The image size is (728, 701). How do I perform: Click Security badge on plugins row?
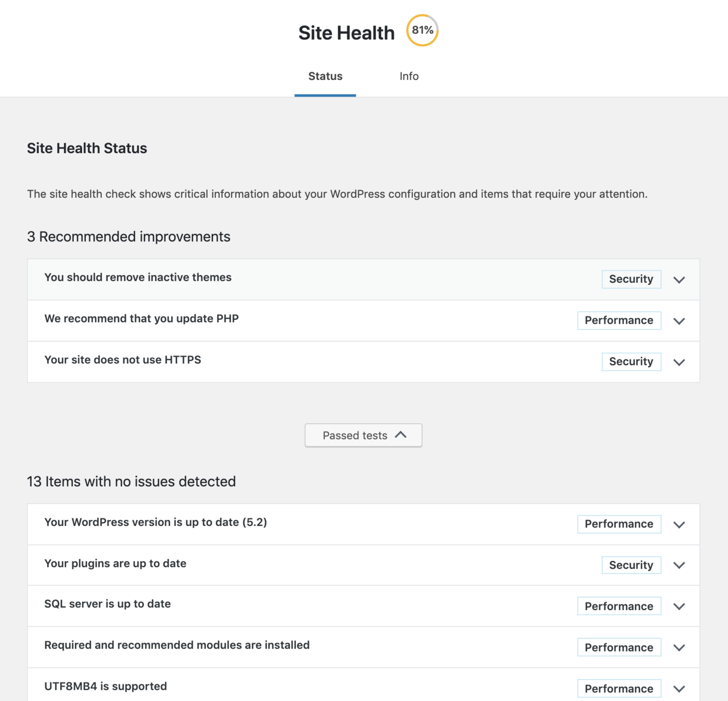[631, 565]
